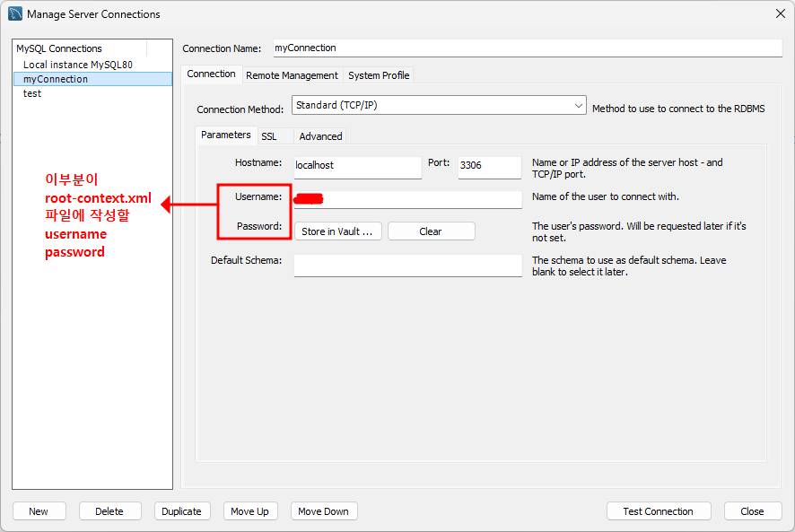Click into the Hostname field
Screen dimensions: 795x532
[357, 167]
